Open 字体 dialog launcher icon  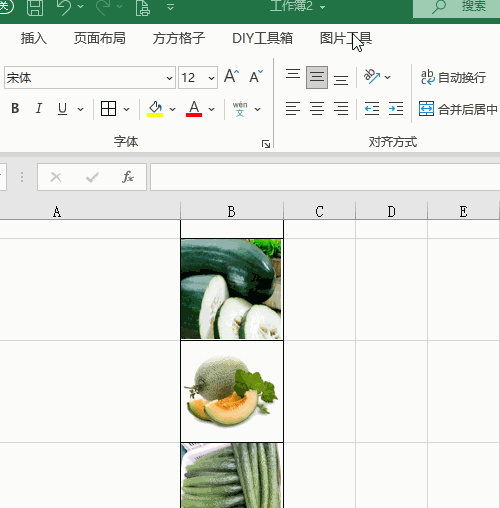[x=266, y=144]
